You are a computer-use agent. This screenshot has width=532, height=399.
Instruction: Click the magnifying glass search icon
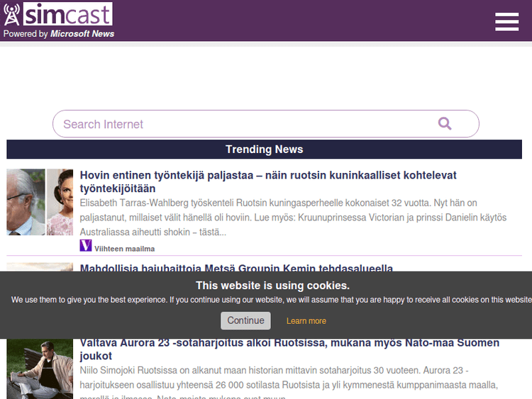tap(445, 124)
